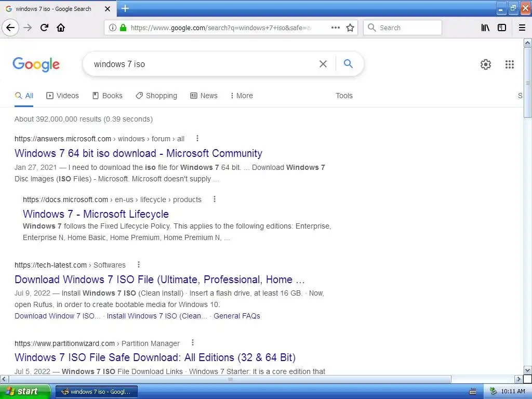Go back to the previous page
This screenshot has width=532, height=399.
pos(10,28)
